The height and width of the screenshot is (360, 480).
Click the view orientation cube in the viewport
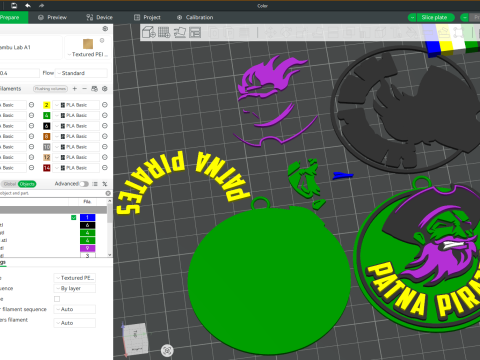(x=135, y=339)
